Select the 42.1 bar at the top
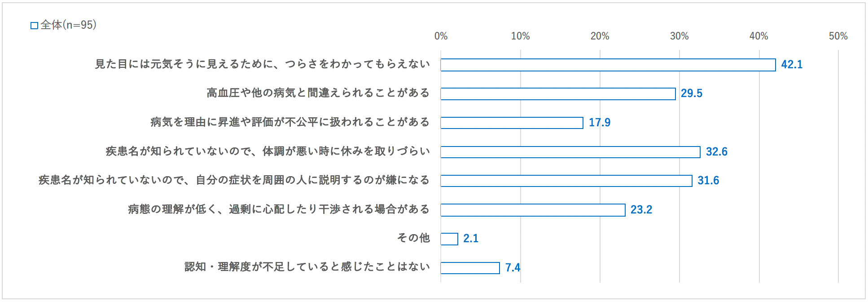Screen dimensions: 868x302 pos(608,65)
